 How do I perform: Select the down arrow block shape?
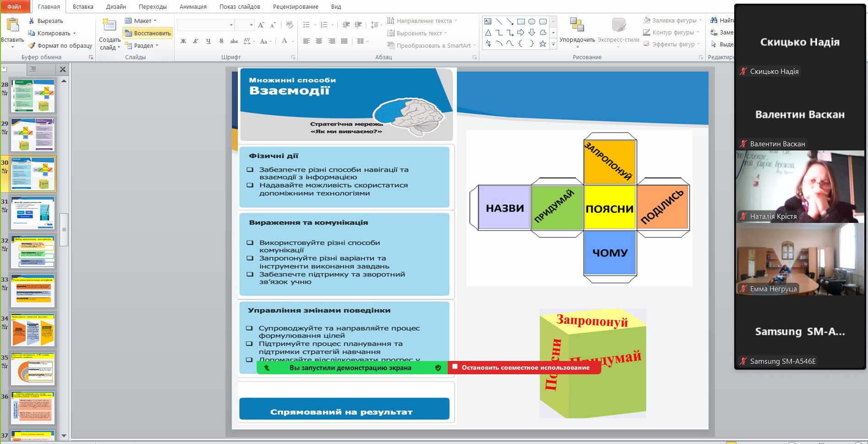pyautogui.click(x=532, y=33)
